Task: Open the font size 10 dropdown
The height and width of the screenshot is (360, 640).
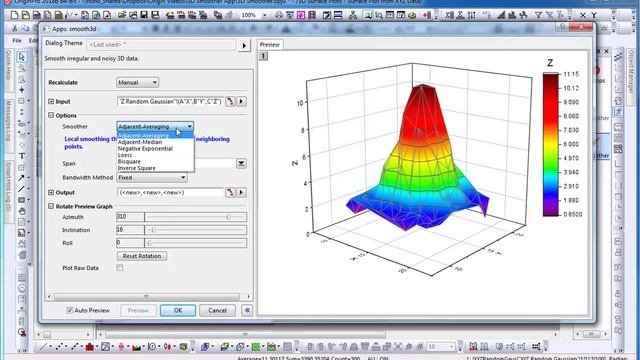Action: (x=451, y=347)
